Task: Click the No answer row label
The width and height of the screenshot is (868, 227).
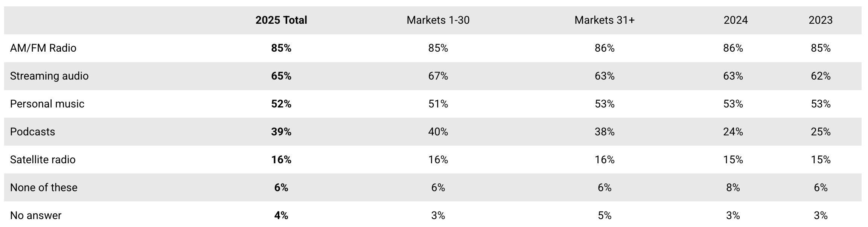Action: tap(36, 215)
